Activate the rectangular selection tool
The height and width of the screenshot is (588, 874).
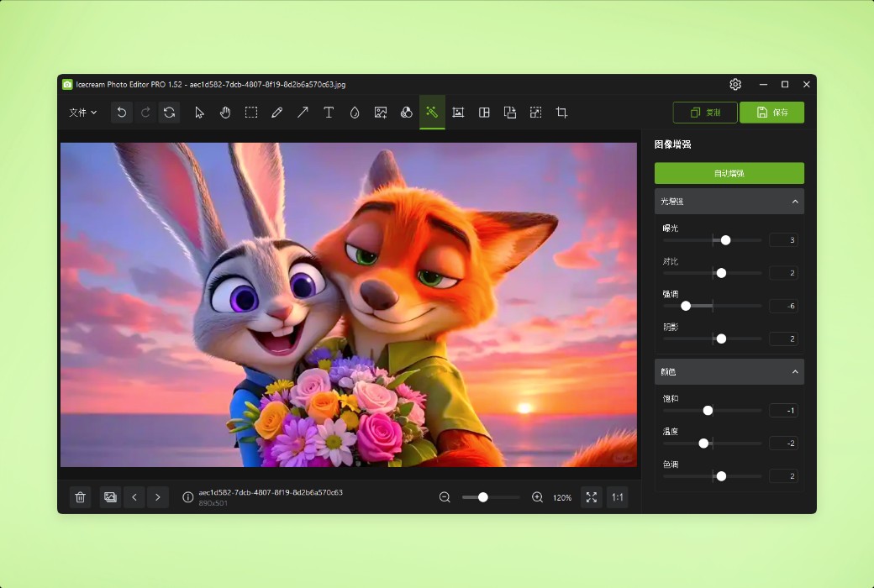point(251,112)
